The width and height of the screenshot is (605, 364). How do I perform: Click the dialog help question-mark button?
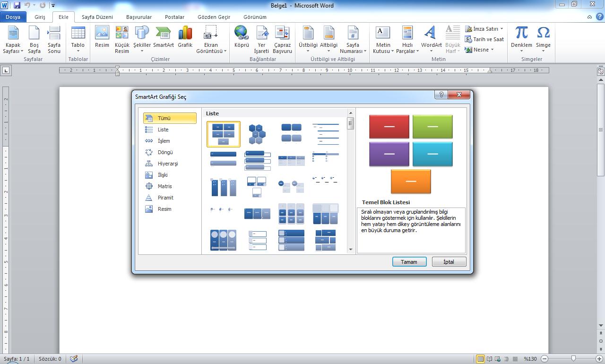(441, 95)
